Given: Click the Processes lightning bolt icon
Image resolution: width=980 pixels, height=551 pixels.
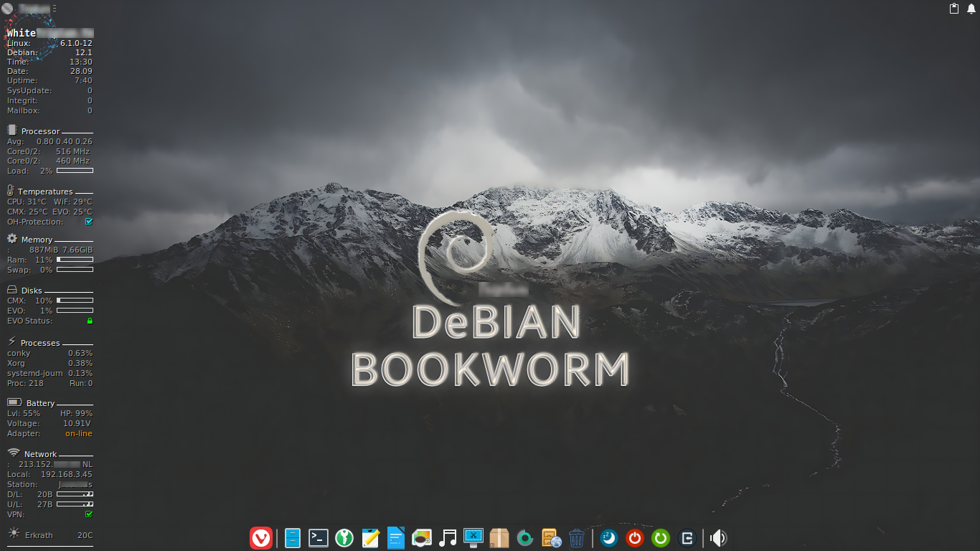Looking at the screenshot, I should click(11, 341).
